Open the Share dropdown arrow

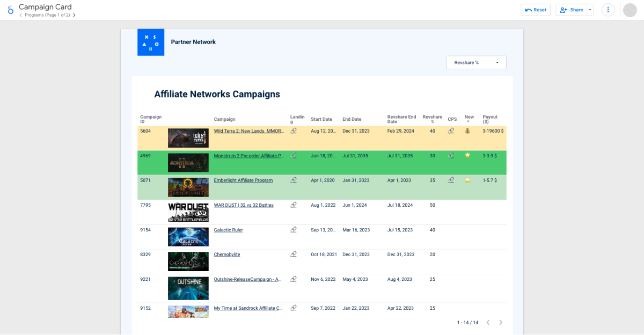590,10
